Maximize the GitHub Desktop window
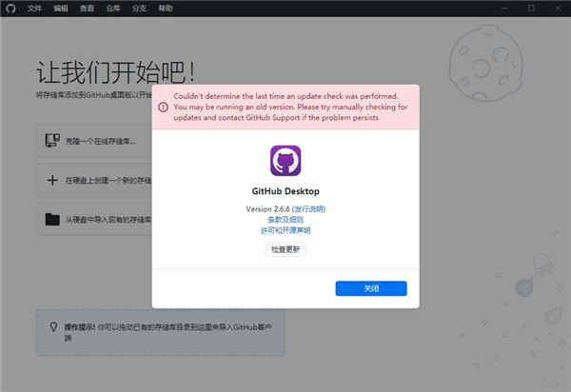The height and width of the screenshot is (392, 571). click(531, 9)
